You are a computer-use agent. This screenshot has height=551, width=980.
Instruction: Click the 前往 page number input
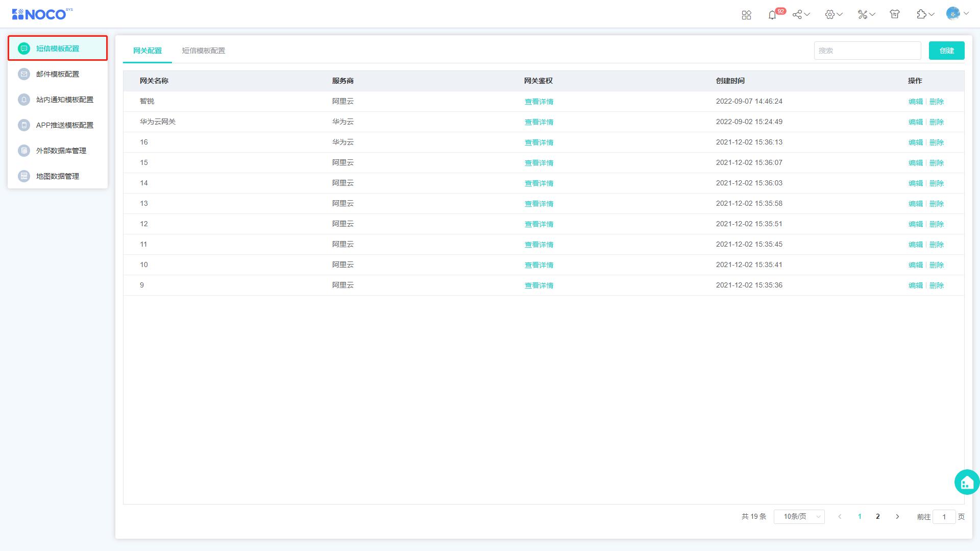(x=944, y=517)
